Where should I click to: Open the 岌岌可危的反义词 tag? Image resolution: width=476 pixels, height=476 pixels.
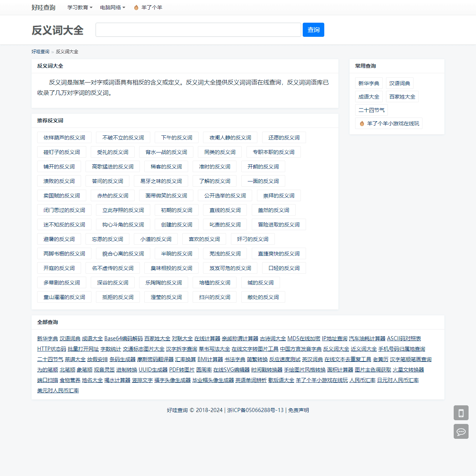tap(230, 268)
